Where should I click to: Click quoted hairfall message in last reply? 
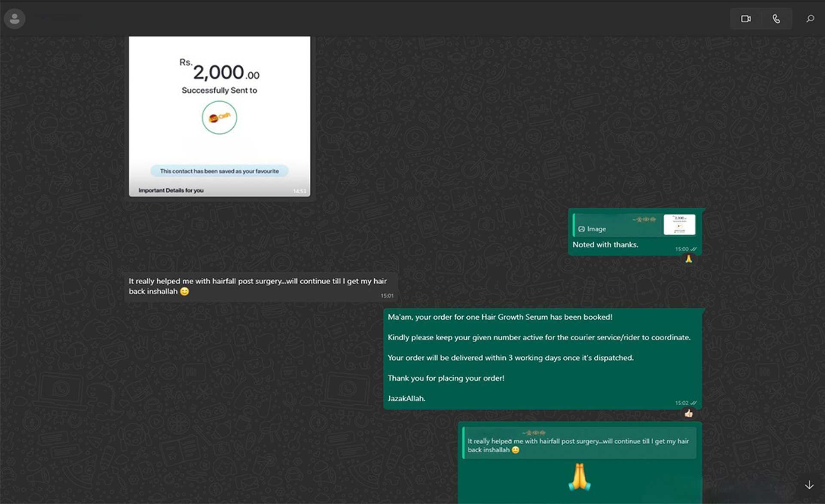tap(579, 443)
